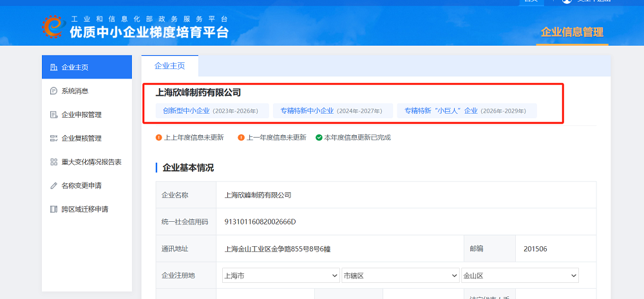Image resolution: width=644 pixels, height=299 pixels.
Task: Click the 系统消息 chat bubble icon
Action: pos(53,91)
